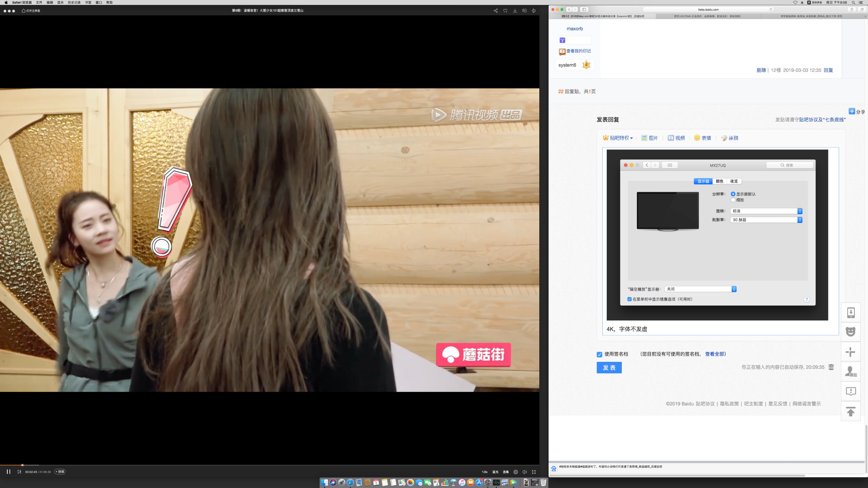Pin the player window on top
Screen dimensions: 868x488
pos(534,11)
